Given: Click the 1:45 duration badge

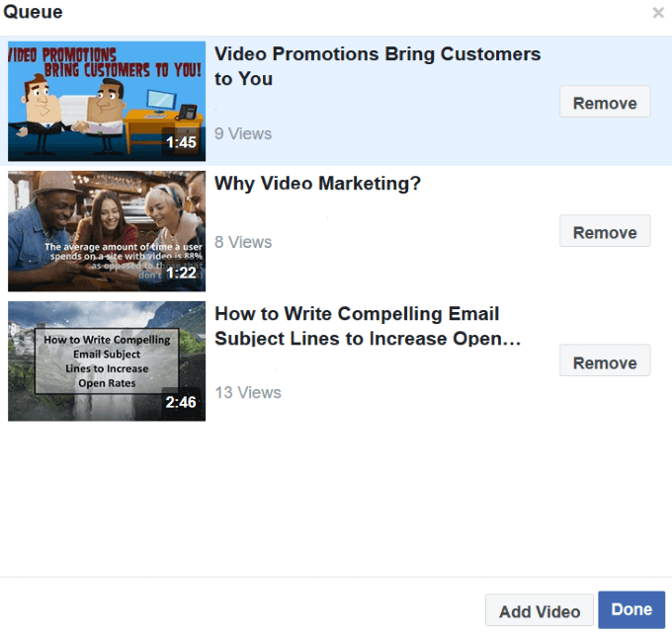Looking at the screenshot, I should [181, 142].
